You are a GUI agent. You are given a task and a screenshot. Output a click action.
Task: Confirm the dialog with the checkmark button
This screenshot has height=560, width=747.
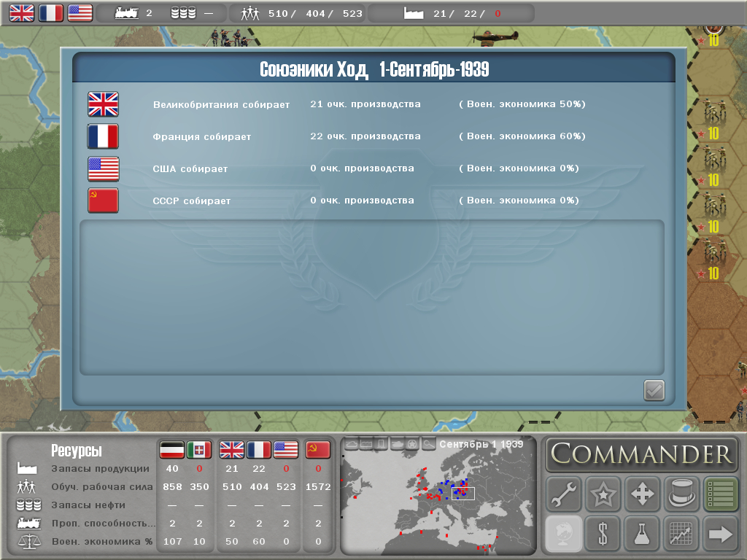pyautogui.click(x=654, y=390)
